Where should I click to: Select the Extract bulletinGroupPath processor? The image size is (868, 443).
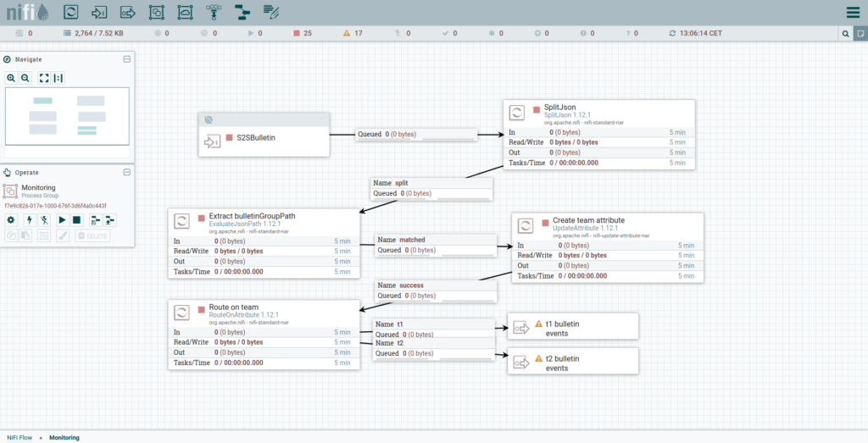click(x=264, y=243)
